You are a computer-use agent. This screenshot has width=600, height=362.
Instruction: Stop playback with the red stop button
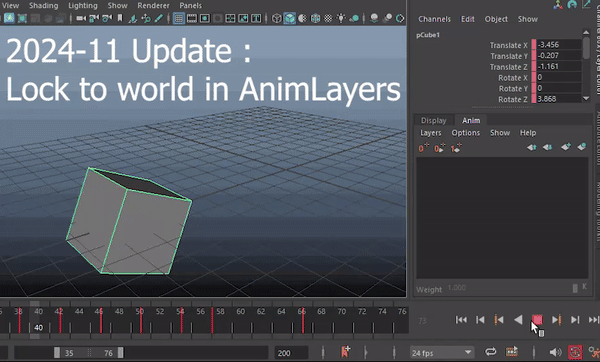[x=537, y=320]
